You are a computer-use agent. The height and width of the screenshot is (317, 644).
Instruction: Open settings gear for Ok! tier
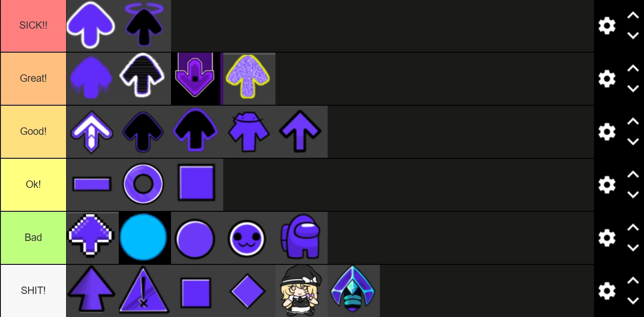tap(607, 185)
